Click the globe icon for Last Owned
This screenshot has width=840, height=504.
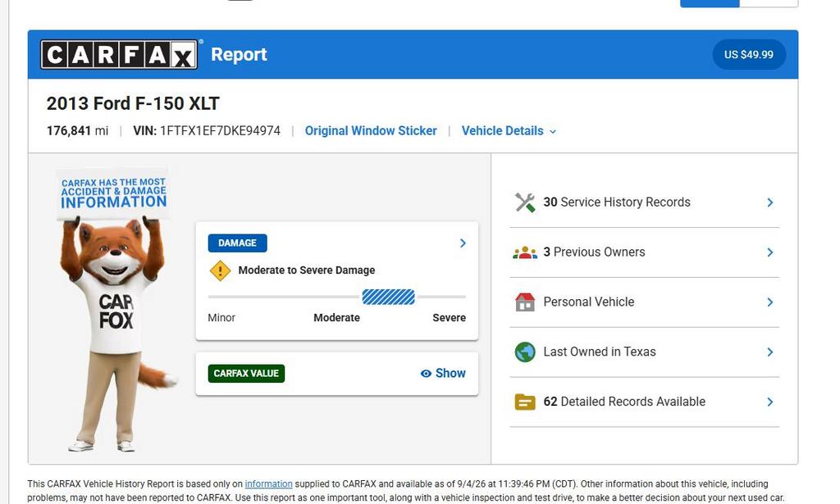click(x=525, y=352)
